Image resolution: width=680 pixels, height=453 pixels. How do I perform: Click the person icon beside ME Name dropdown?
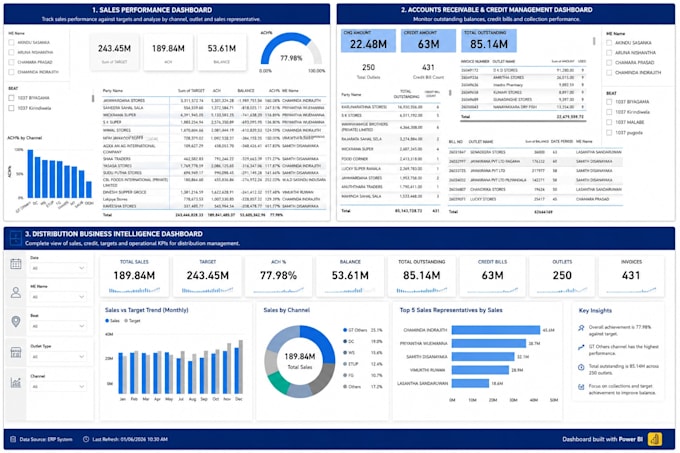16,293
